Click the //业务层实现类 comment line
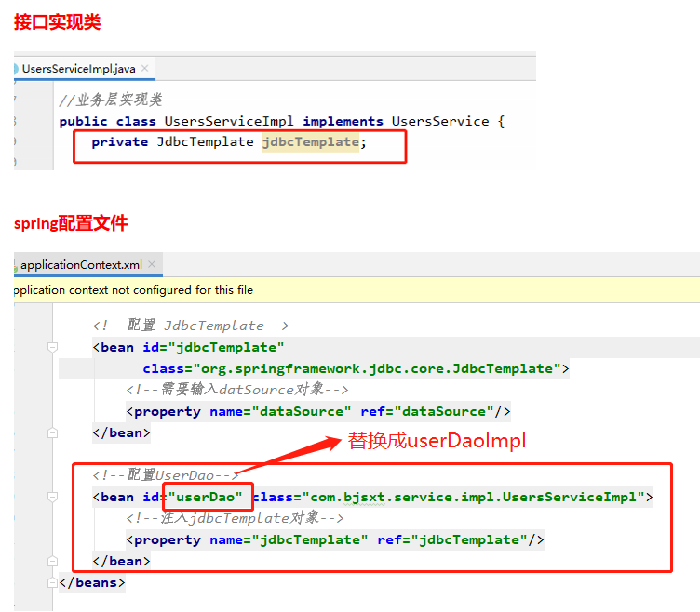This screenshot has height=612, width=700. [110, 100]
